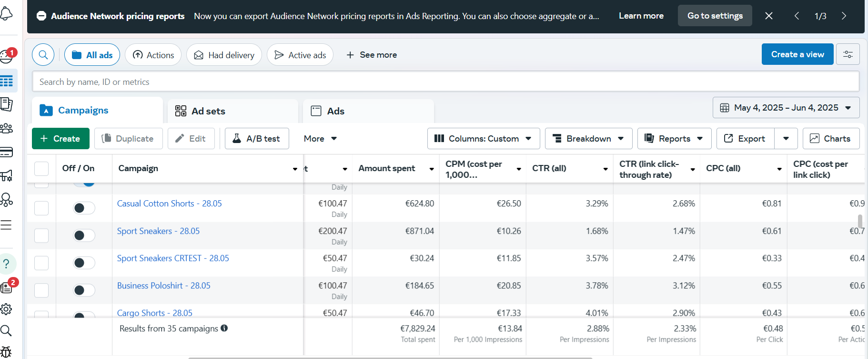Click the calendar icon in date range picker
This screenshot has height=359, width=868.
(x=725, y=108)
